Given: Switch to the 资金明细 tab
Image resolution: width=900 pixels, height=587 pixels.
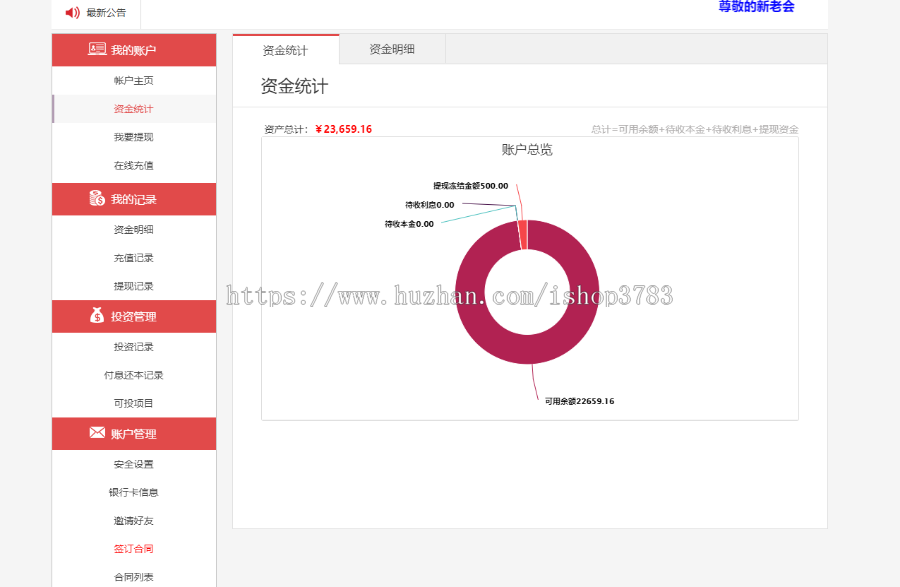Looking at the screenshot, I should 392,49.
